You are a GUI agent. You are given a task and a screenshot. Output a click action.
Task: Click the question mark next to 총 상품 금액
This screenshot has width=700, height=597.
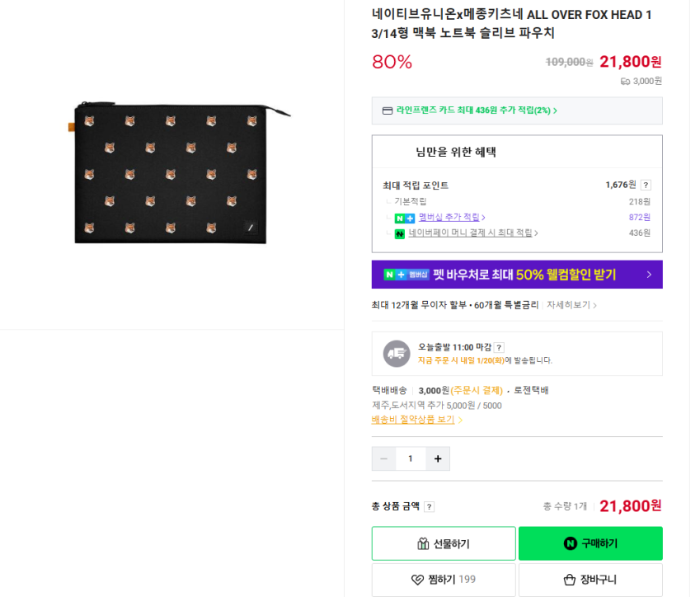point(430,506)
